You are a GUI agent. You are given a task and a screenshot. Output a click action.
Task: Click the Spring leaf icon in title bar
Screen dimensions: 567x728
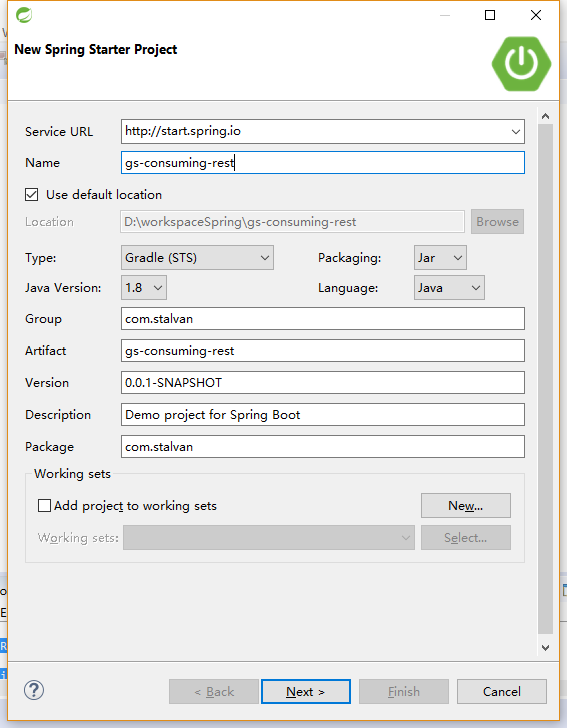click(x=24, y=15)
